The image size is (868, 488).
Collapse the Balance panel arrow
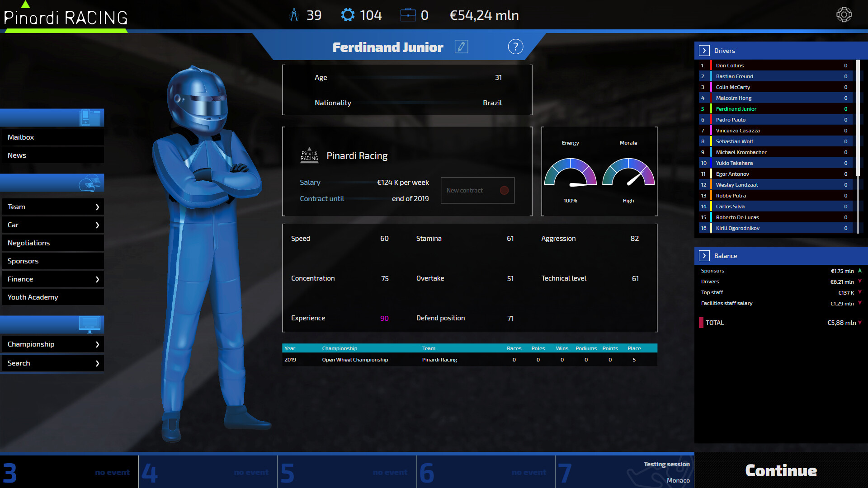click(704, 256)
